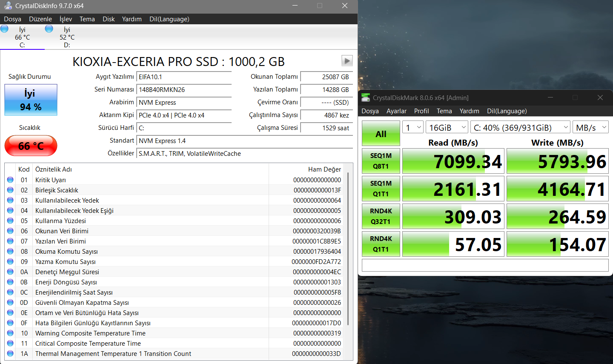This screenshot has height=364, width=613.
Task: Click status orb for Güvenli Olmayan Kapatma row
Action: pyautogui.click(x=10, y=302)
